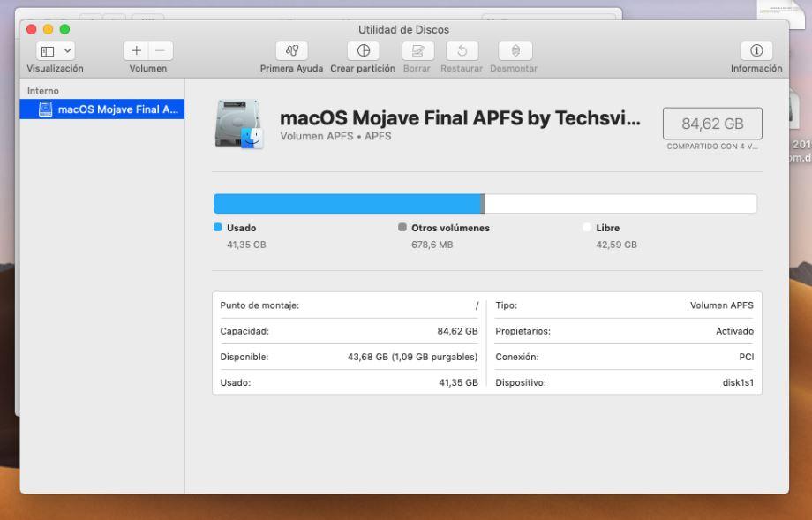Click the 678,6 MB other volumes value
This screenshot has height=520, width=812.
tap(432, 245)
